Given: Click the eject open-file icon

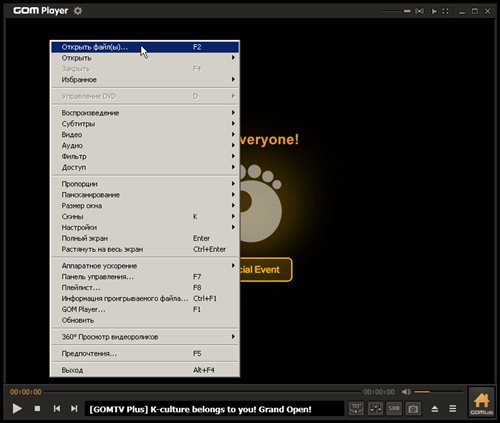Looking at the screenshot, I should pos(435,409).
